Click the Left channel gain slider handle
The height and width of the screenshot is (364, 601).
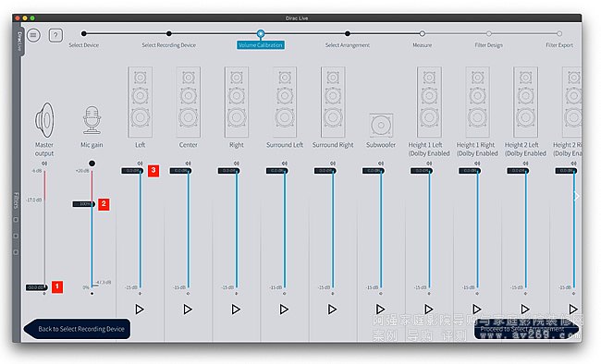132,171
